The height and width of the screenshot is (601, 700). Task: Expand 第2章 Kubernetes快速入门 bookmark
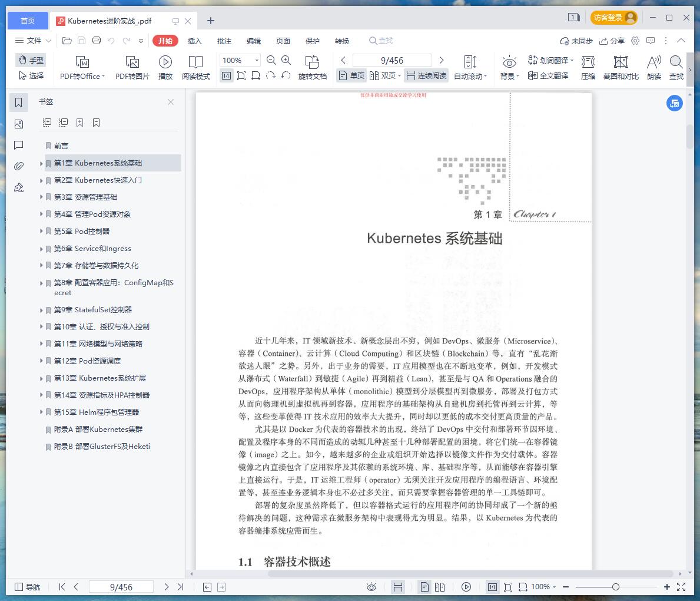pyautogui.click(x=41, y=180)
